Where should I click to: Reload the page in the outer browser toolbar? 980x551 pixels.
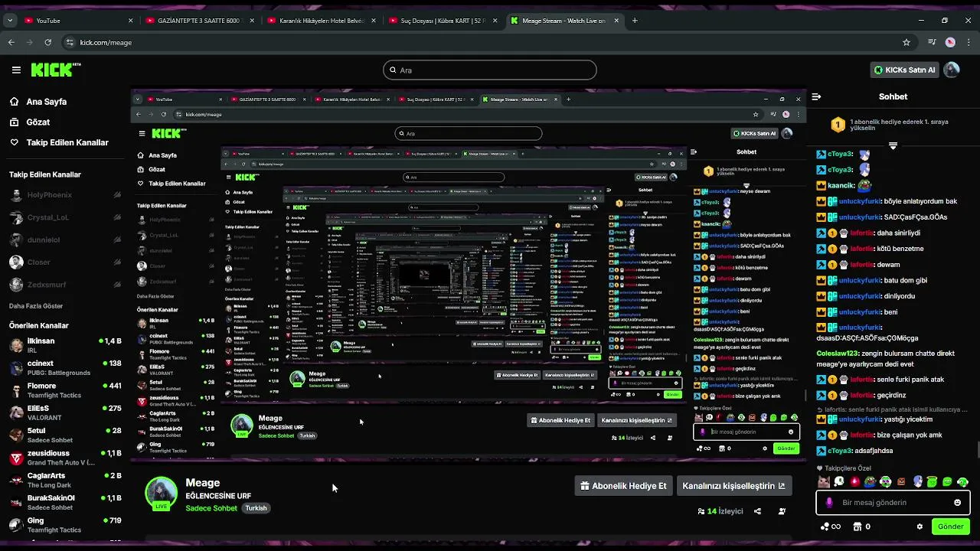(47, 42)
